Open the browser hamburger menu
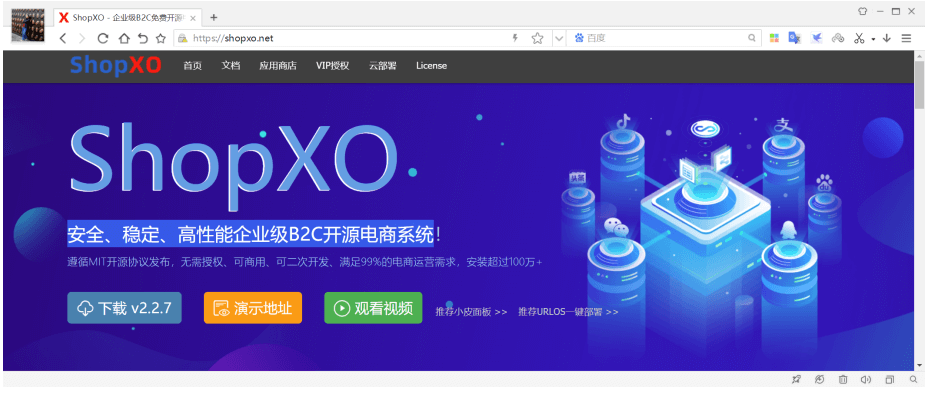 click(x=906, y=38)
